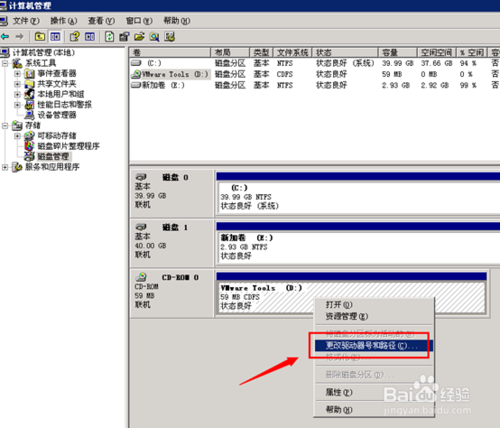Expand the 共享文件夹 tree node
The height and width of the screenshot is (428, 500).
17,84
